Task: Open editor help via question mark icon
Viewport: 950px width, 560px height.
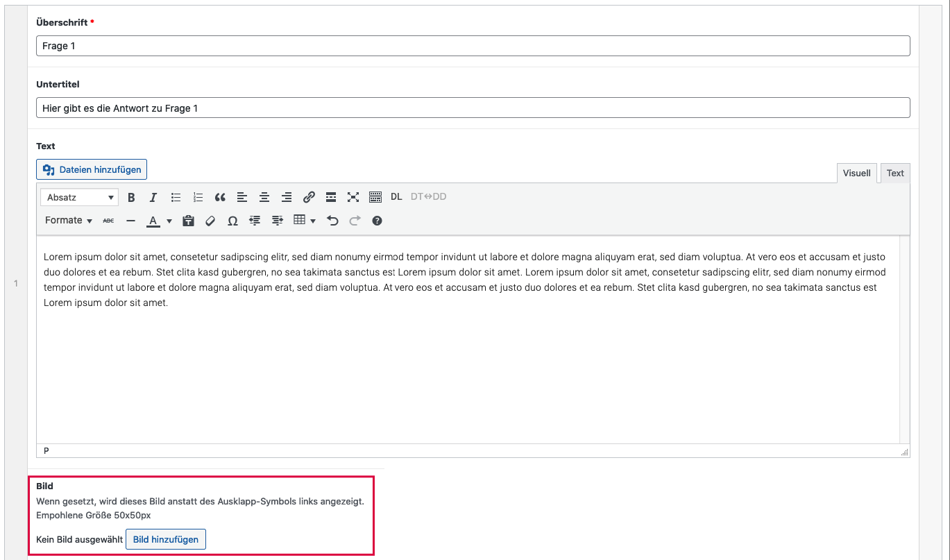Action: [x=377, y=221]
